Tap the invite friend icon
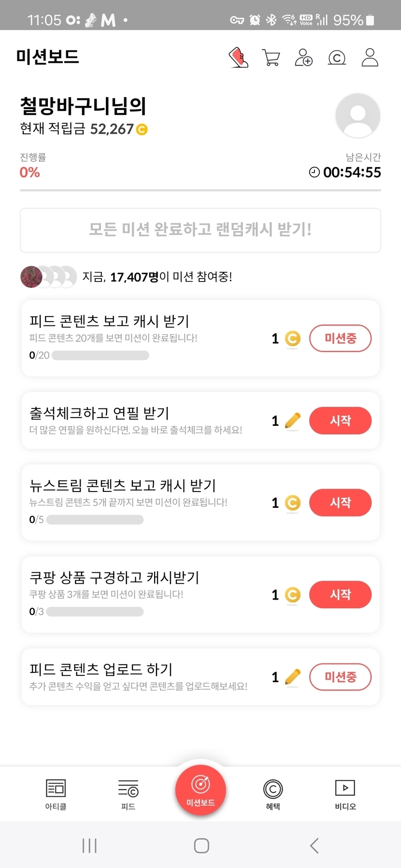401x868 pixels. click(303, 57)
